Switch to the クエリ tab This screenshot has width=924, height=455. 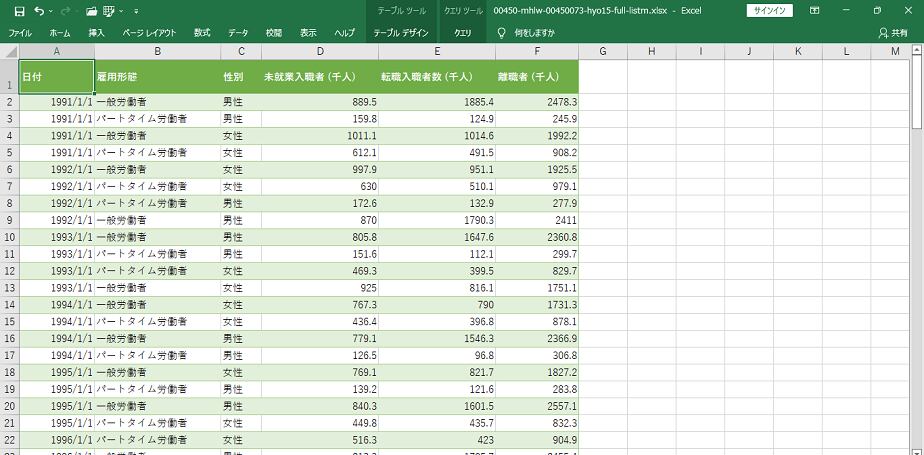[x=463, y=33]
